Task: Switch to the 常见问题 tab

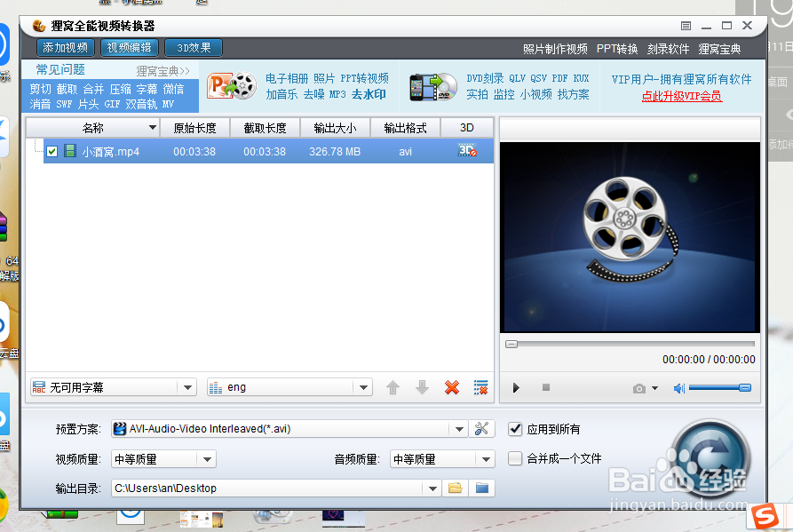Action: [x=60, y=70]
